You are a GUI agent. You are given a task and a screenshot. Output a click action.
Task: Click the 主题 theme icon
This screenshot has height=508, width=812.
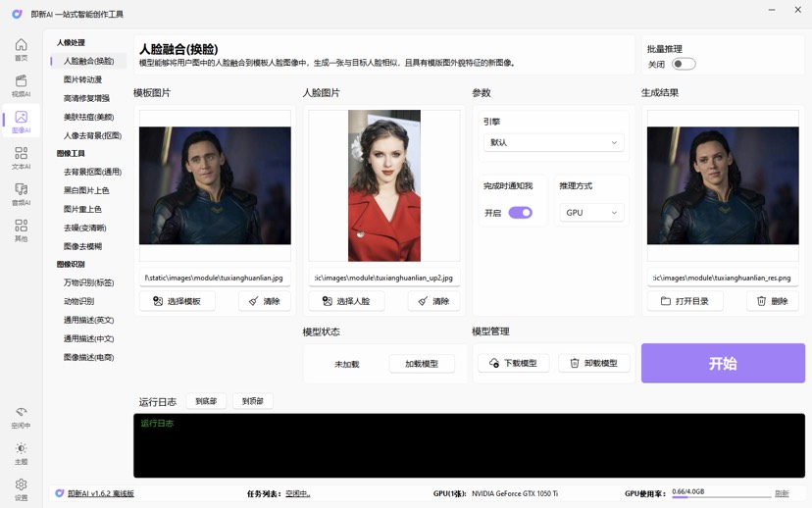21,453
